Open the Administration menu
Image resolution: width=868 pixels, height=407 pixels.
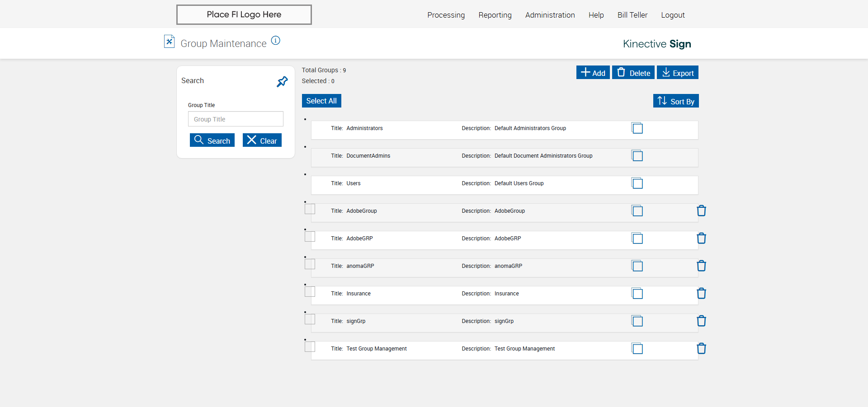[550, 15]
